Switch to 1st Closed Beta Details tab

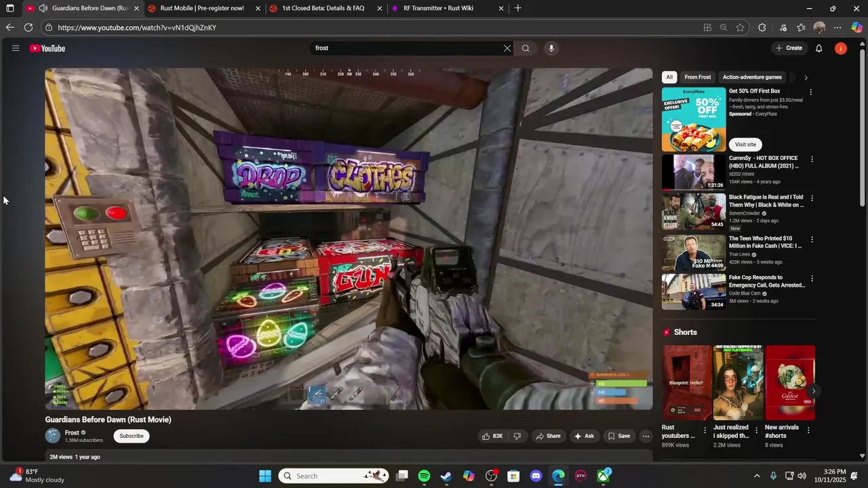pyautogui.click(x=323, y=8)
